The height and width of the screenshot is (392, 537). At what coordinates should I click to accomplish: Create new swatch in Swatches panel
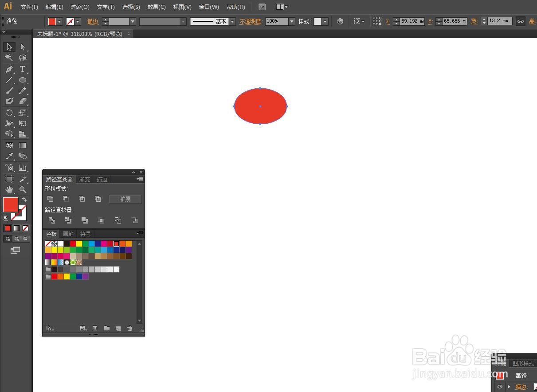[118, 329]
